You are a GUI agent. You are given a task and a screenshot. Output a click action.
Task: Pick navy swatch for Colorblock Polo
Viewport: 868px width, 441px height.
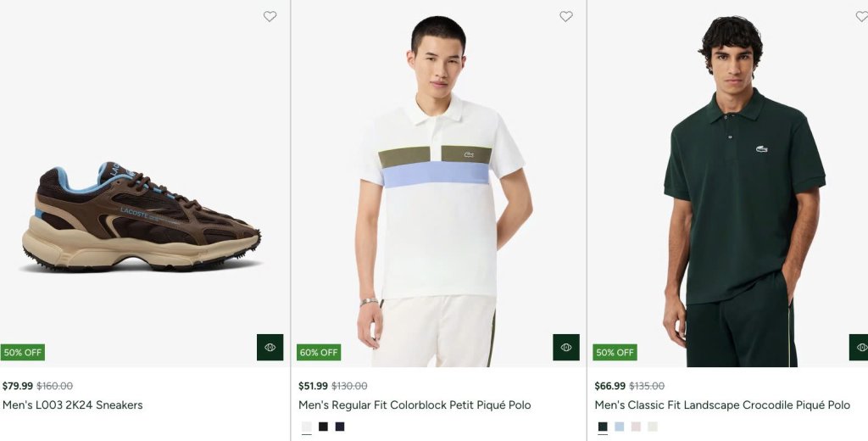coord(340,427)
